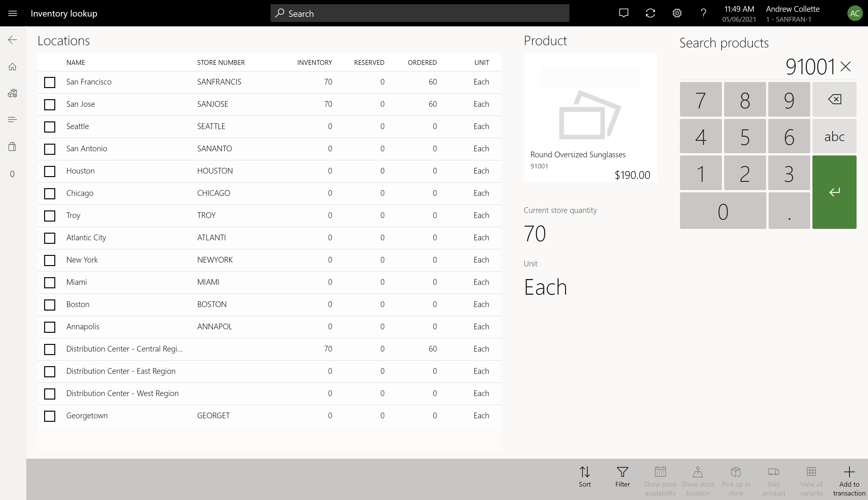Toggle the San Francisco location checkbox
The image size is (868, 500).
[x=50, y=82]
